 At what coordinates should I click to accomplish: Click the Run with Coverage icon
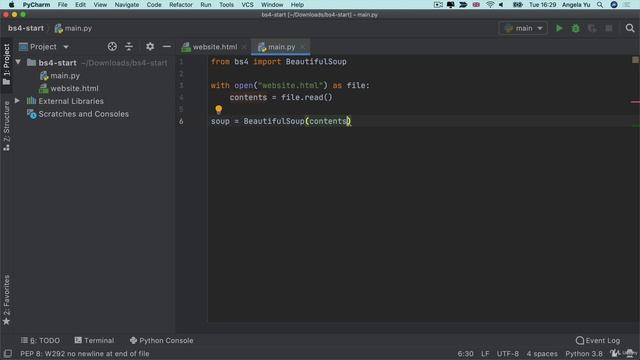coord(592,28)
